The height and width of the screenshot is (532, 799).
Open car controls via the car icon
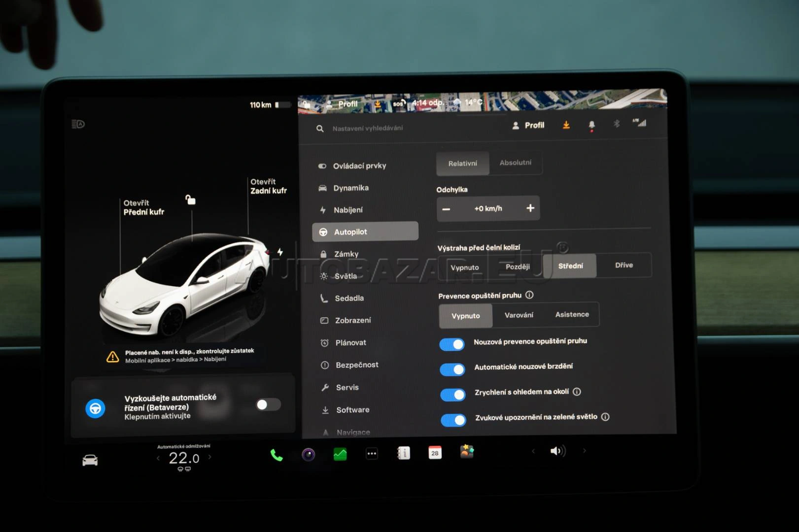(90, 460)
